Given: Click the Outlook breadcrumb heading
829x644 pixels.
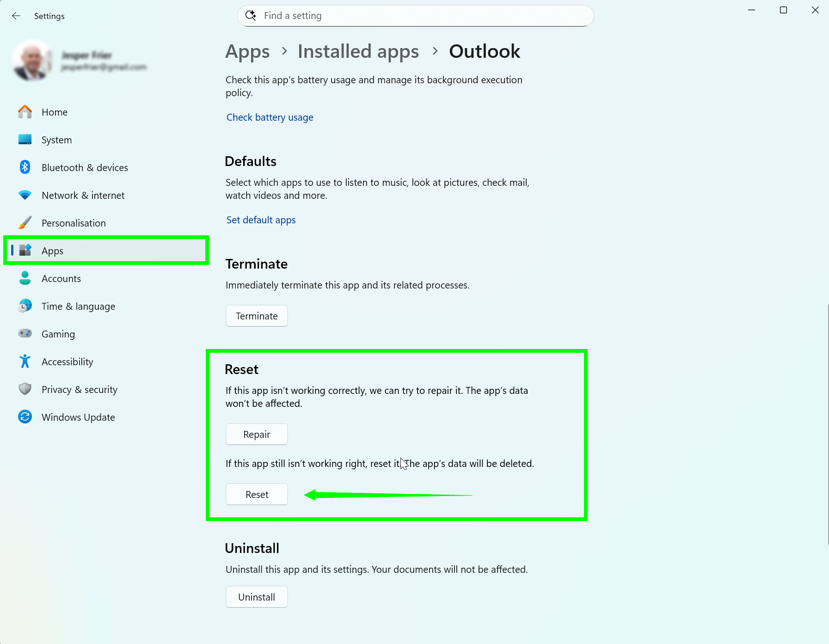Looking at the screenshot, I should coord(485,51).
